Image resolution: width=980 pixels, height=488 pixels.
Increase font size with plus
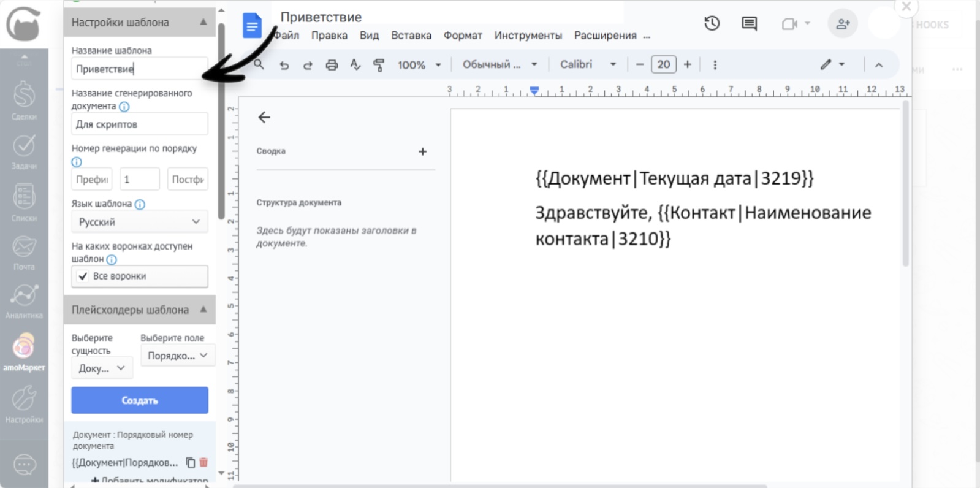coord(688,64)
